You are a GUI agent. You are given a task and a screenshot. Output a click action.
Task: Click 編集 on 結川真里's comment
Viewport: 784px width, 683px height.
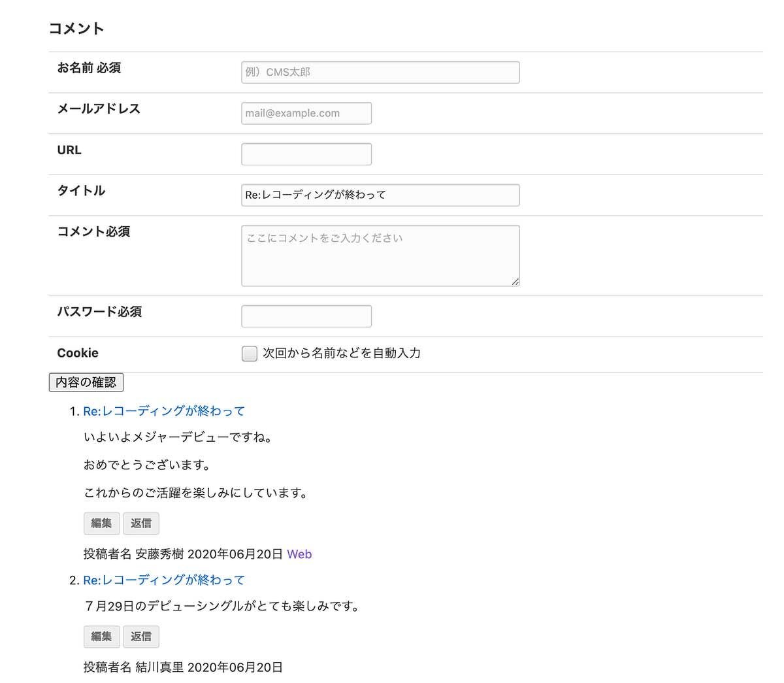tap(101, 637)
